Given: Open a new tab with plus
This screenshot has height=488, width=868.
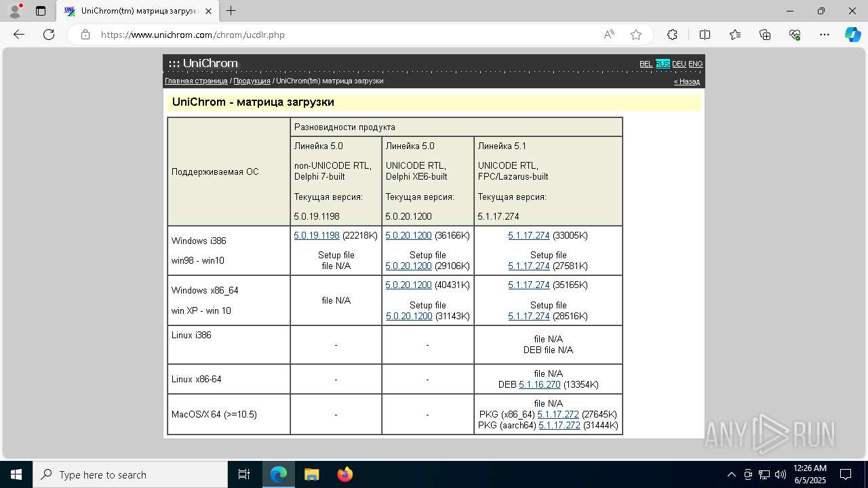Looking at the screenshot, I should (x=231, y=11).
